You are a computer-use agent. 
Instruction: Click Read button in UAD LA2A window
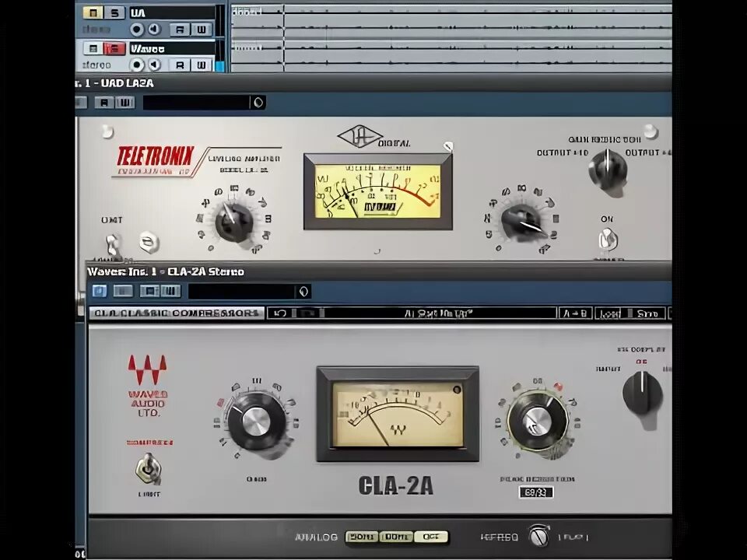(104, 103)
